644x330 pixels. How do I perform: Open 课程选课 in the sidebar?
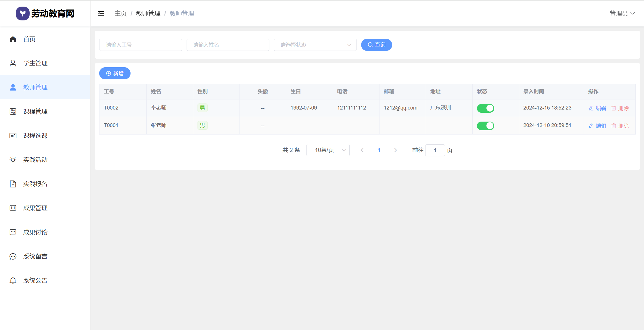[35, 136]
